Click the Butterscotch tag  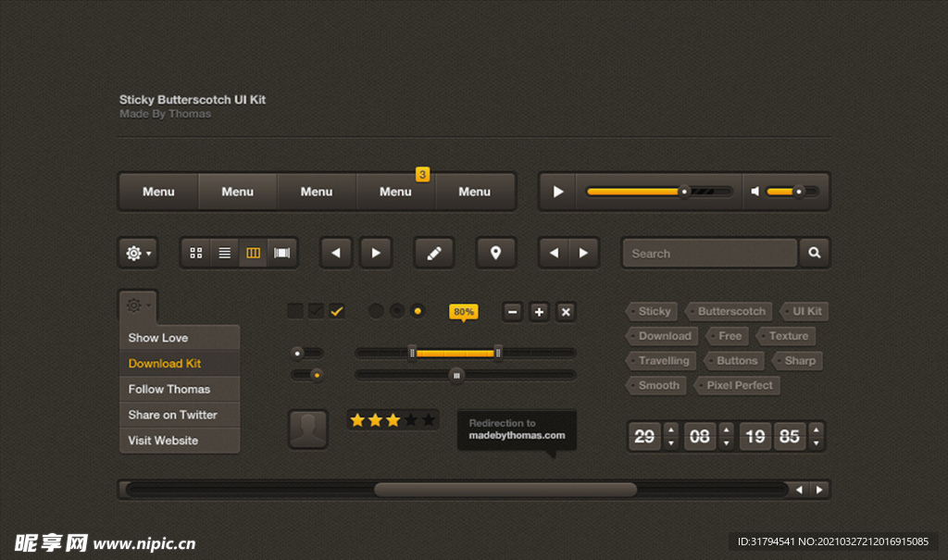pyautogui.click(x=730, y=311)
